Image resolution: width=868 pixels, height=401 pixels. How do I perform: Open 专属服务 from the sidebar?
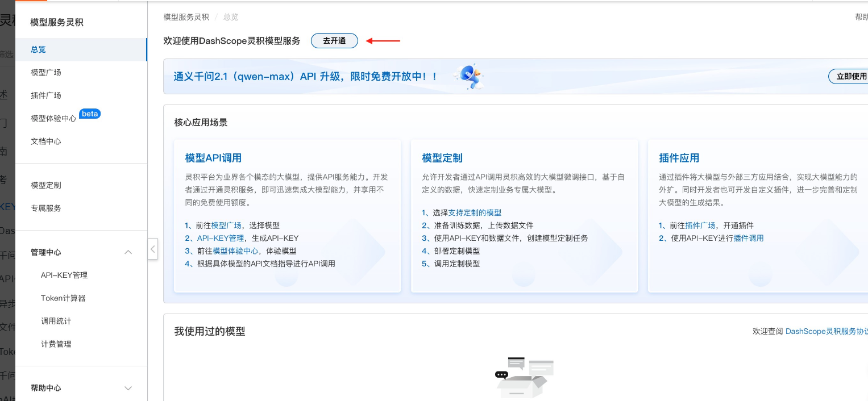coord(45,207)
